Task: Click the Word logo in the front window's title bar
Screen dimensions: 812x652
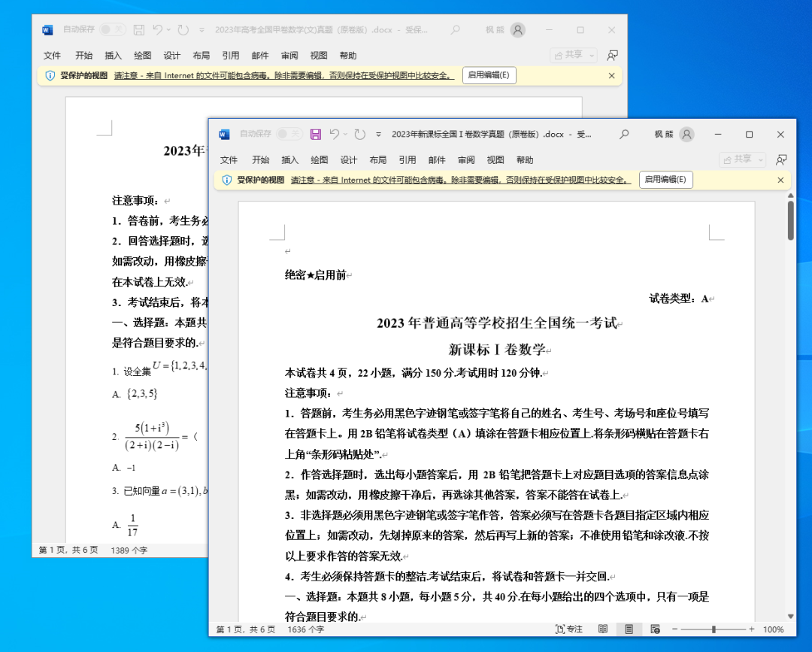Action: [224, 135]
